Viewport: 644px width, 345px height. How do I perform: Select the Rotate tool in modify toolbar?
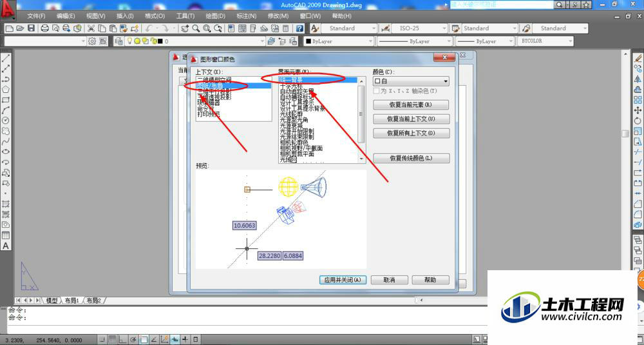coord(638,121)
